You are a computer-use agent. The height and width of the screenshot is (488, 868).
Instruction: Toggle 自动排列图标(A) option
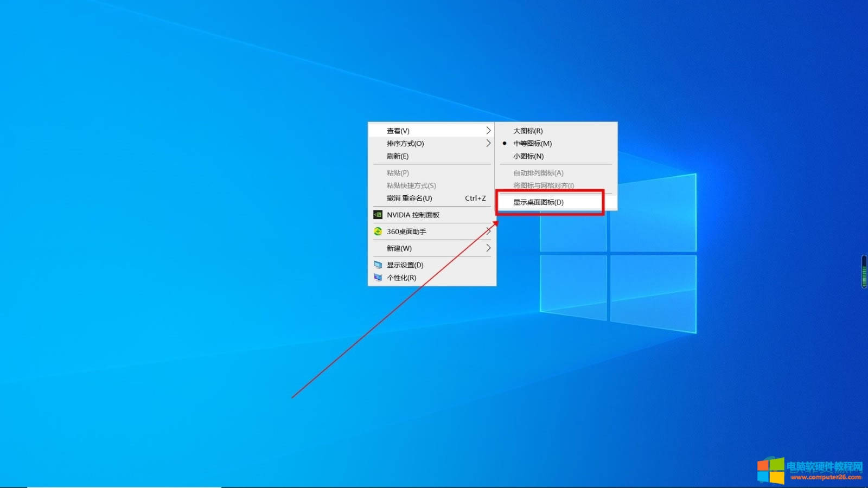click(x=538, y=173)
